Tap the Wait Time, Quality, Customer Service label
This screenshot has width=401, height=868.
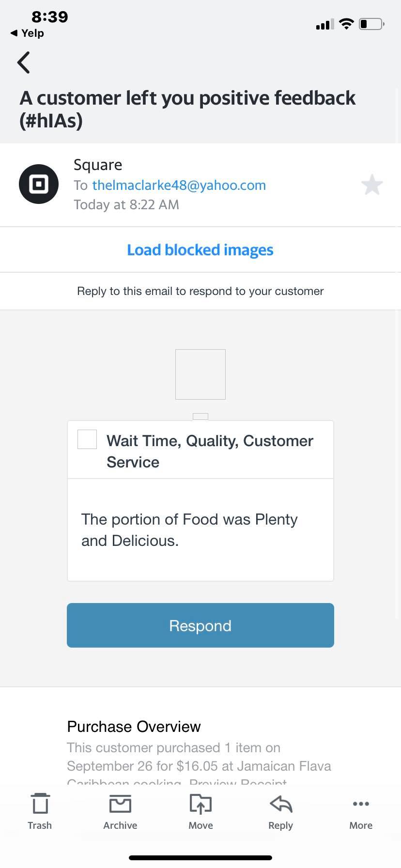210,451
